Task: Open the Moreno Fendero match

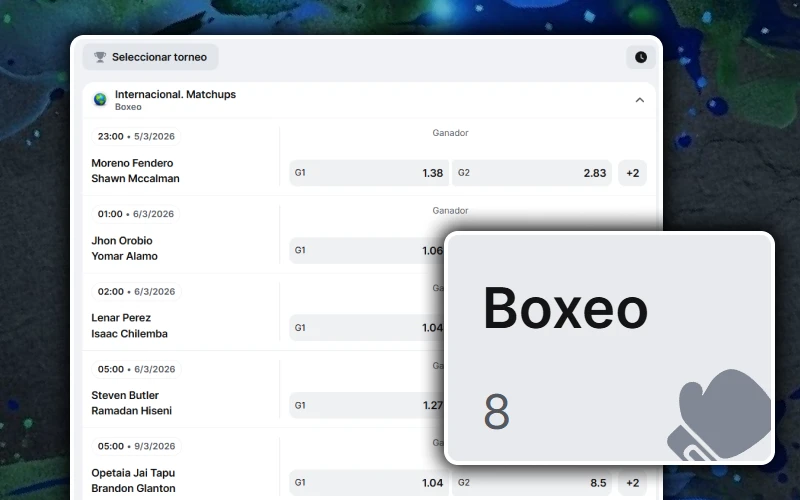Action: (132, 163)
